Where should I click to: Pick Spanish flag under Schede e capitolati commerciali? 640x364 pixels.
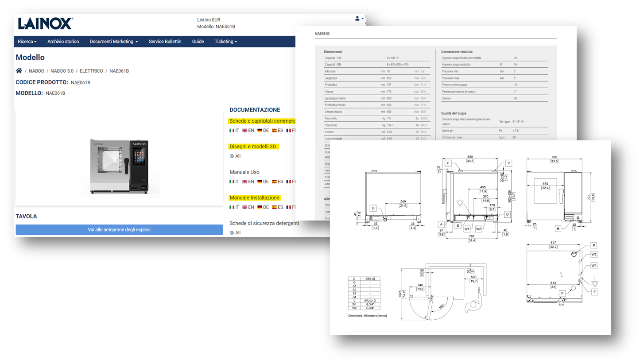point(278,131)
